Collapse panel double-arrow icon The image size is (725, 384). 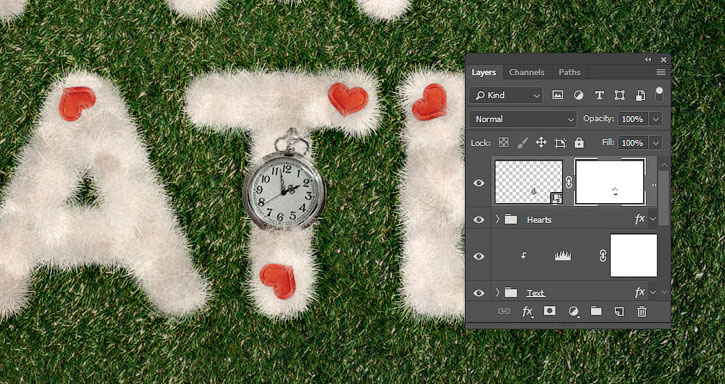648,60
